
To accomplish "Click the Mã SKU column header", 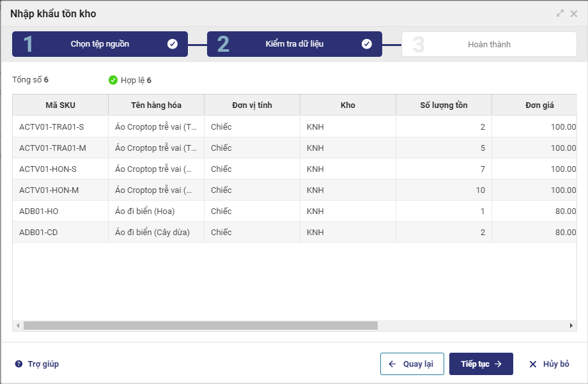I will coord(60,105).
